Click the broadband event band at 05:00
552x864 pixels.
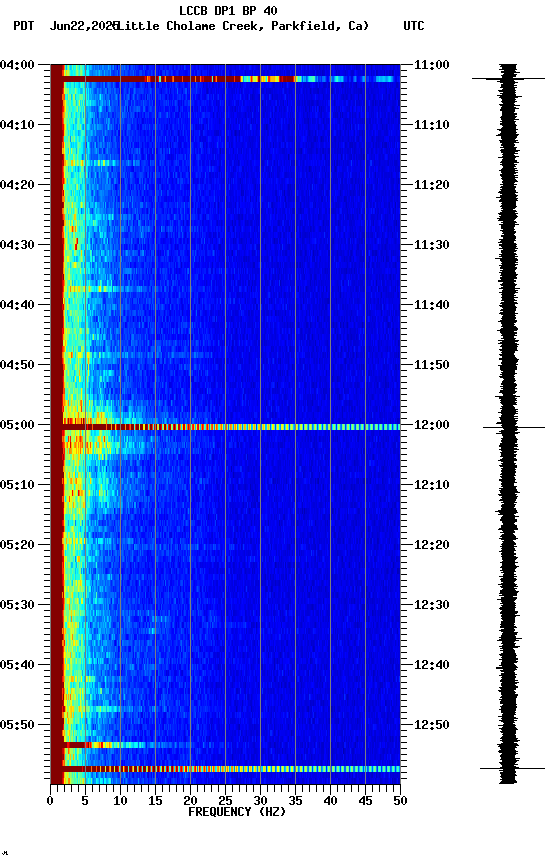(225, 427)
